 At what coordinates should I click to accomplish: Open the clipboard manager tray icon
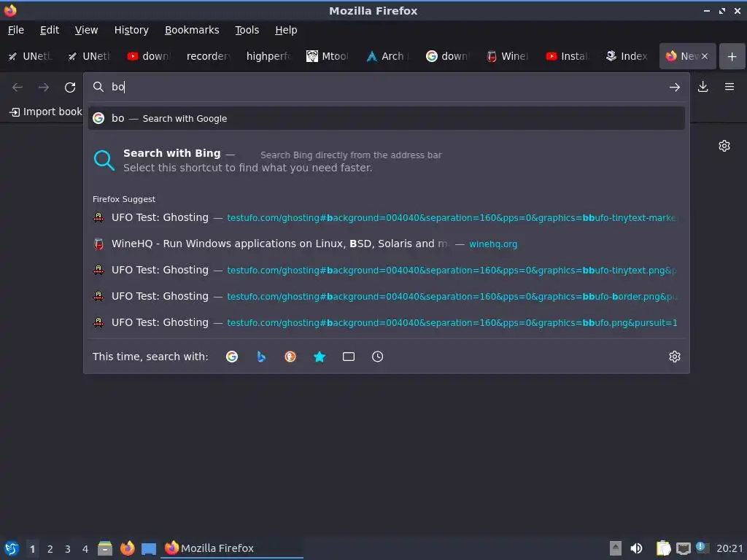(x=663, y=548)
